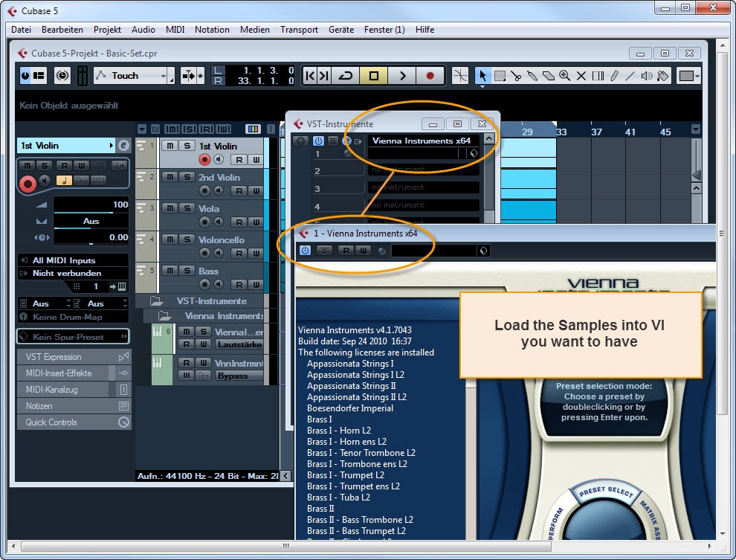The height and width of the screenshot is (560, 736).
Task: Toggle the Cycle loop button
Action: [x=346, y=76]
